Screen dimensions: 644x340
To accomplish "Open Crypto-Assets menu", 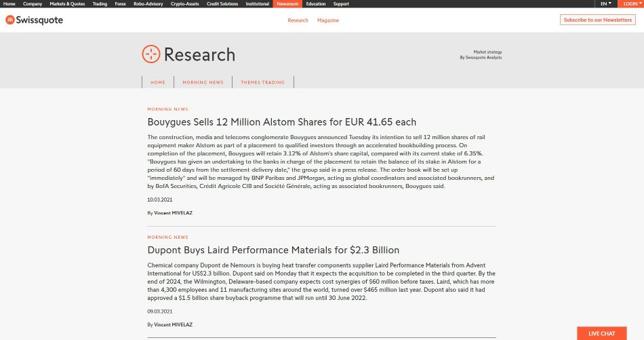I will point(185,3).
